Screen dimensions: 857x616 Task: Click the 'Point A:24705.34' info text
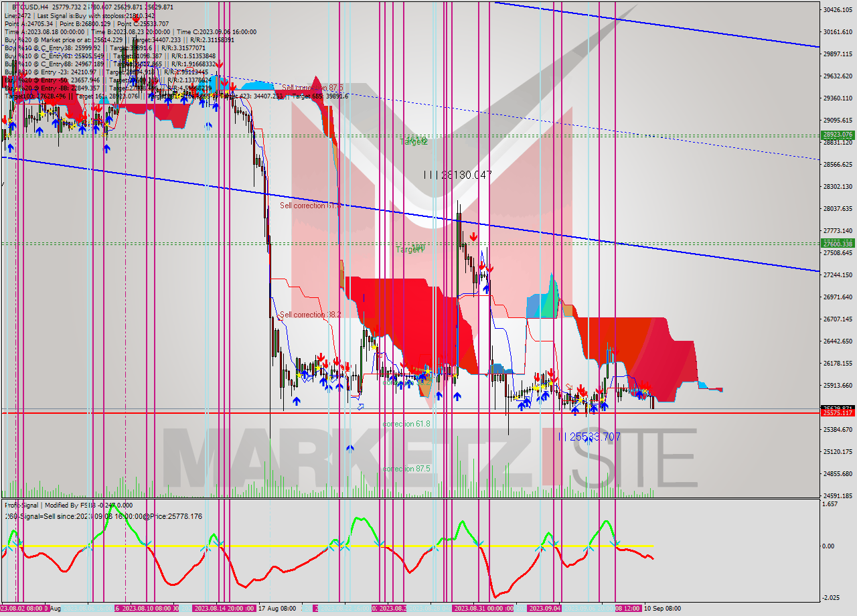point(29,23)
